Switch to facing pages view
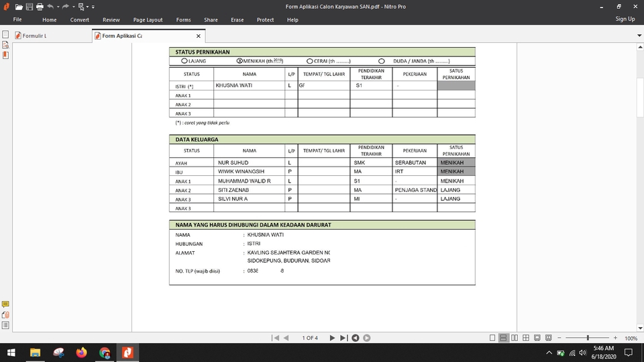644x362 pixels. coord(515,338)
